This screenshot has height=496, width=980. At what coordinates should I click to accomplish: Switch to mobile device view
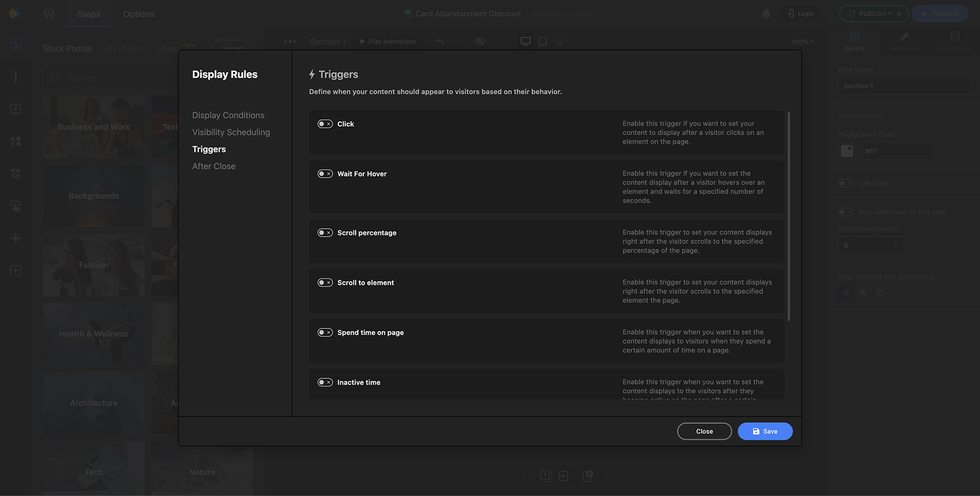click(559, 41)
